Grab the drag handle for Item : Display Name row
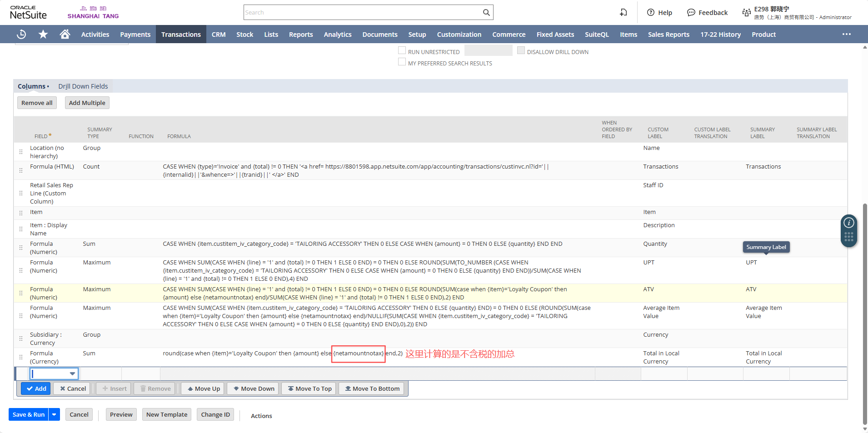 (21, 229)
